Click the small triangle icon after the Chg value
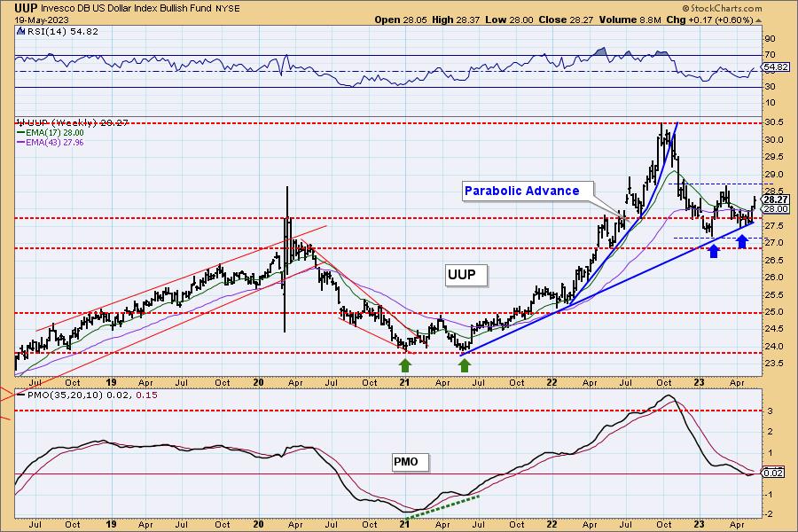798x532 pixels. [x=759, y=20]
